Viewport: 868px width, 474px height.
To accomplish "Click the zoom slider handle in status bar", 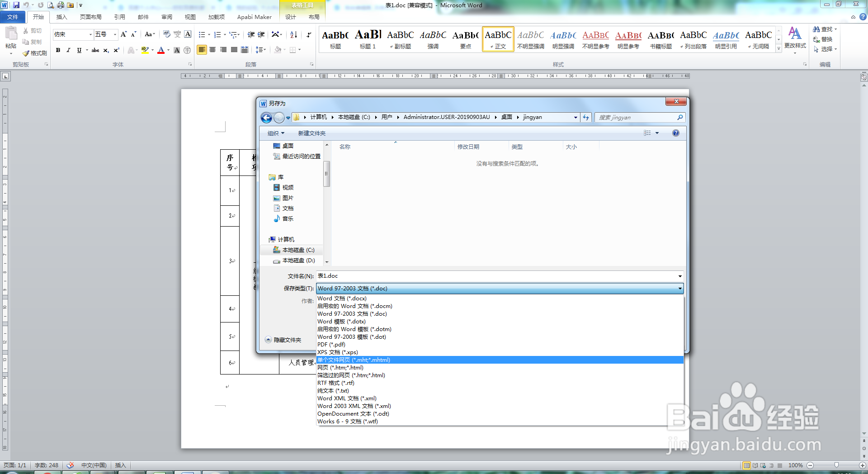I will [x=836, y=465].
